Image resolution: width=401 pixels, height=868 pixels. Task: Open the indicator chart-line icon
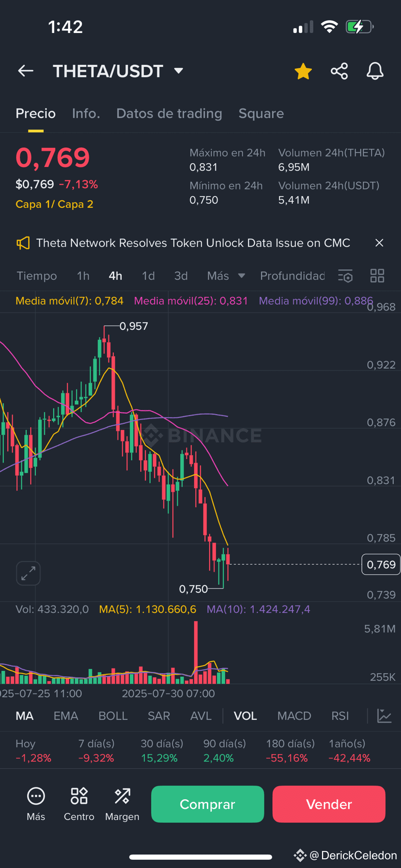385,716
